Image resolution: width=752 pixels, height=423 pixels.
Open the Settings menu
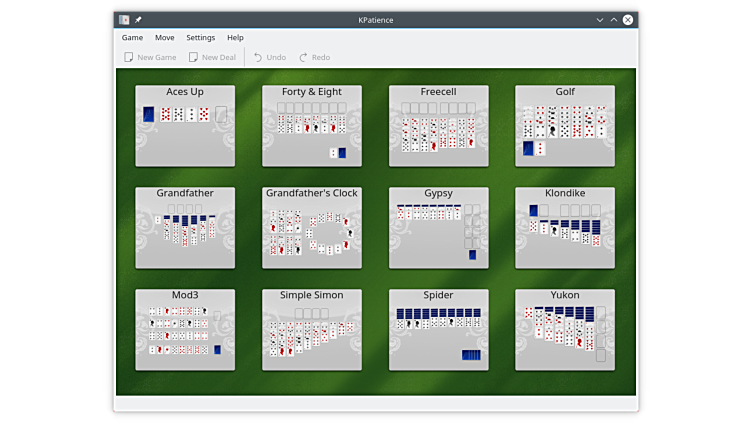[200, 38]
